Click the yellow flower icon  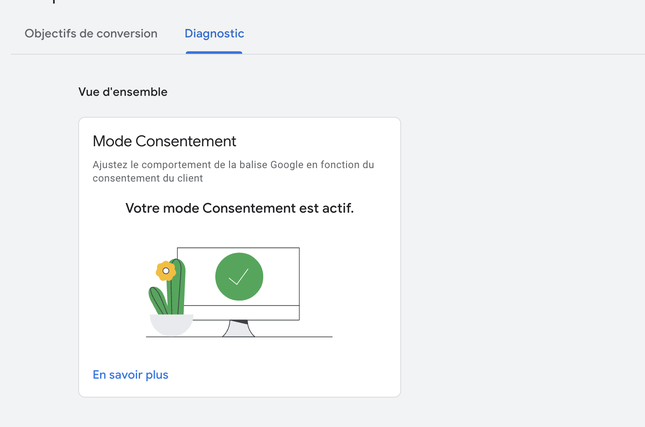coord(166,270)
